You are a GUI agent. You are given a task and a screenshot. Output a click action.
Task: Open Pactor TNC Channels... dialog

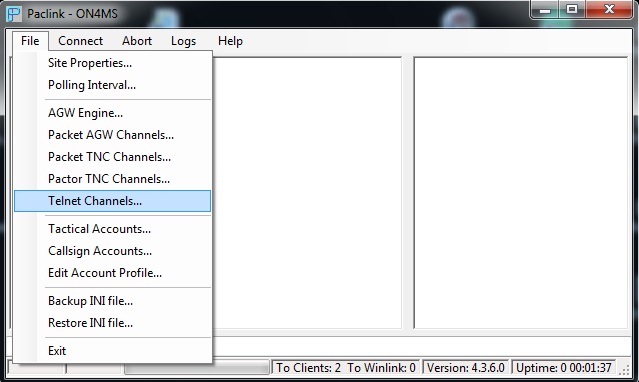112,179
